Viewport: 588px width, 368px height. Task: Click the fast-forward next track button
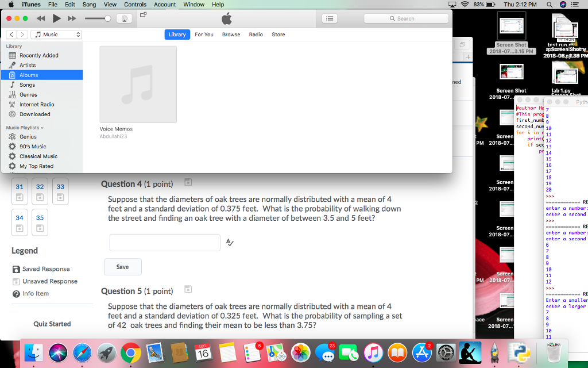72,18
